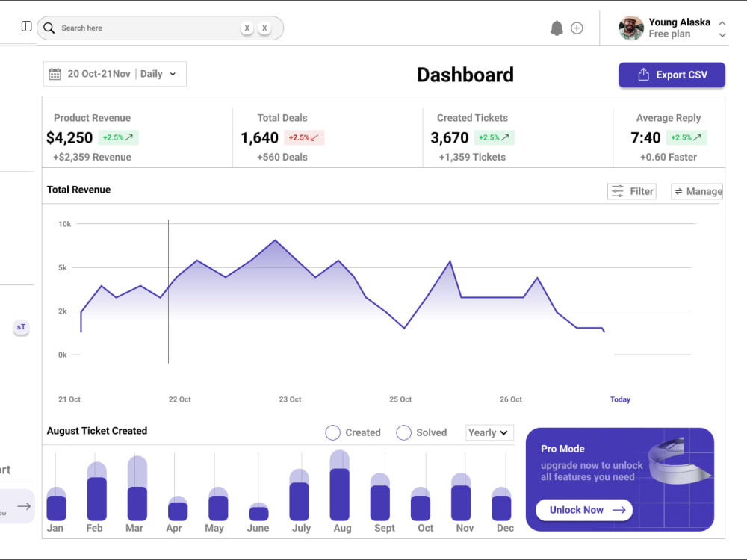The image size is (747, 560).
Task: Click the +560 Deals text
Action: pos(282,157)
